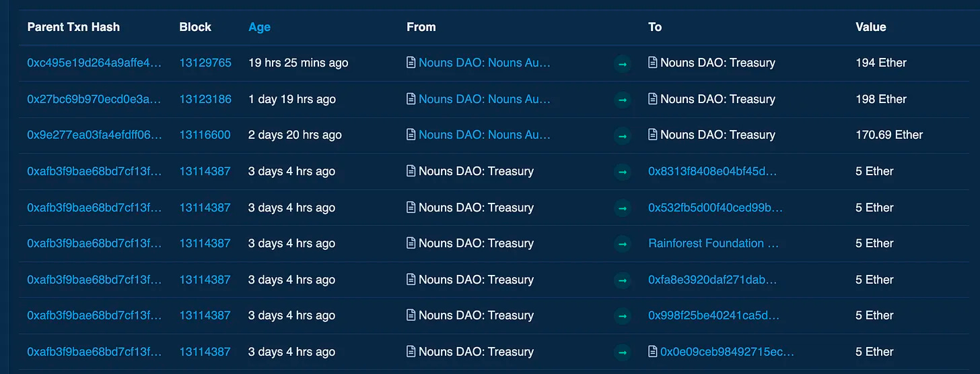Open block 13116600
The image size is (980, 374).
(205, 135)
